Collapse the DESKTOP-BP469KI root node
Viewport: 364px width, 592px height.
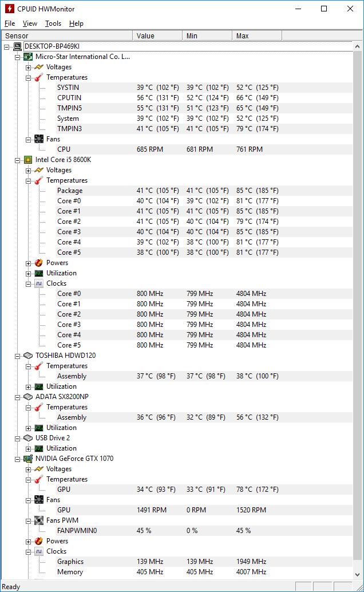point(6,47)
